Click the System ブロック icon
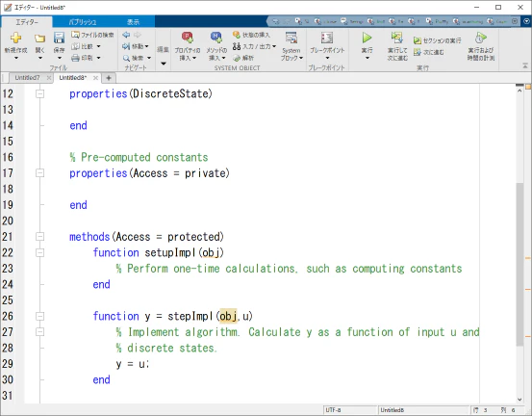 coord(291,38)
